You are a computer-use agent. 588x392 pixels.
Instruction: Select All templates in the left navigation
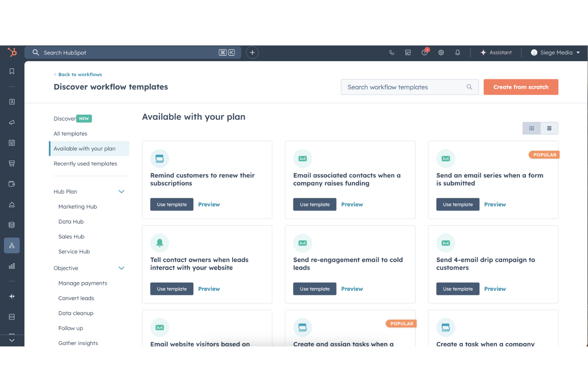[70, 133]
